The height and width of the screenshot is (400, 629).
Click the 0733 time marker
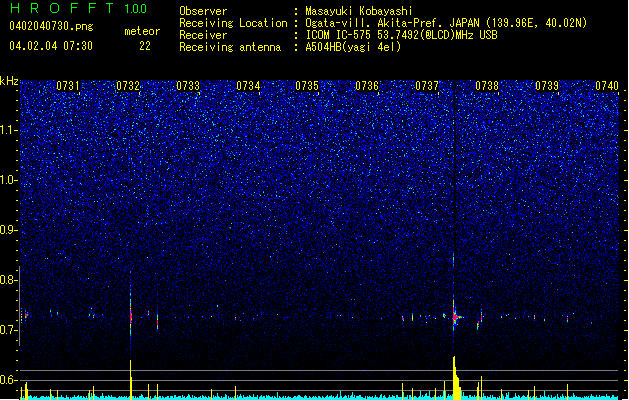(x=188, y=86)
